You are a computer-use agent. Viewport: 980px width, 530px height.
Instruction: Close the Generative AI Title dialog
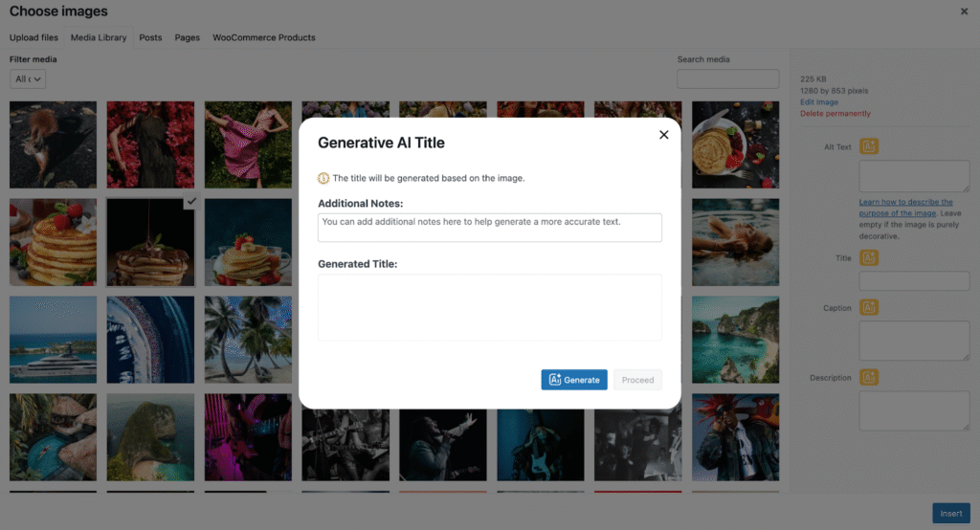point(663,135)
